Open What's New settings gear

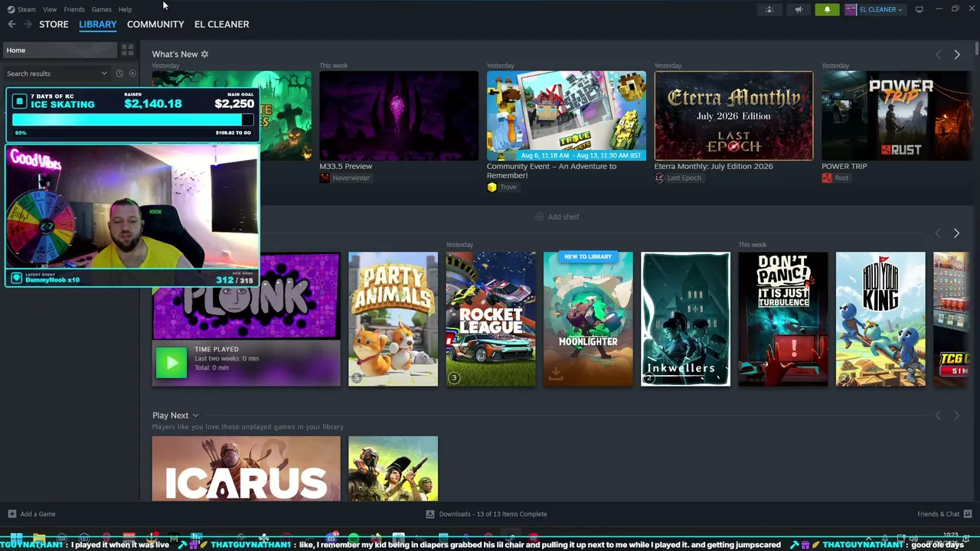[204, 54]
